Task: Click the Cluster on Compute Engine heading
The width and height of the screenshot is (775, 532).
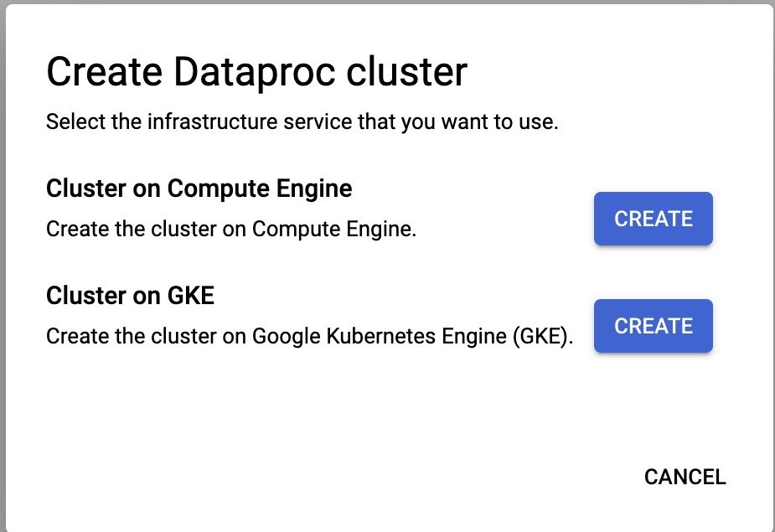Action: pos(199,189)
